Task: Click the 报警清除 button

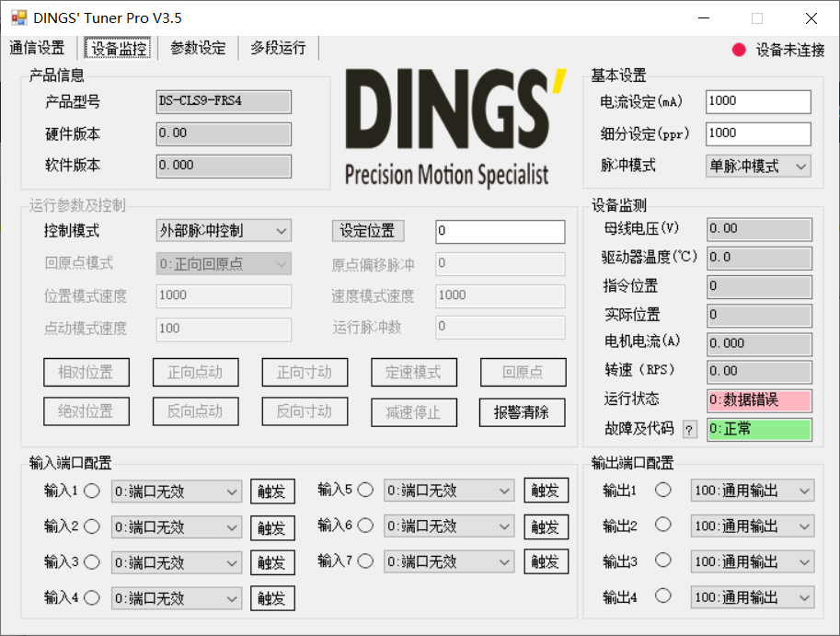Action: click(522, 412)
